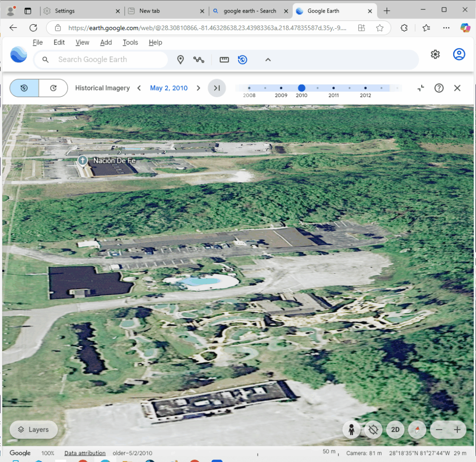Jump to the latest imagery date
The image size is (476, 462).
tap(217, 88)
